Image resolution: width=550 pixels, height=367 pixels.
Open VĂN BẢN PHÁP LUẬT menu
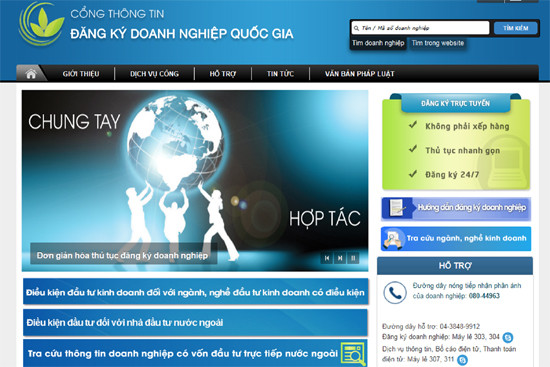360,74
